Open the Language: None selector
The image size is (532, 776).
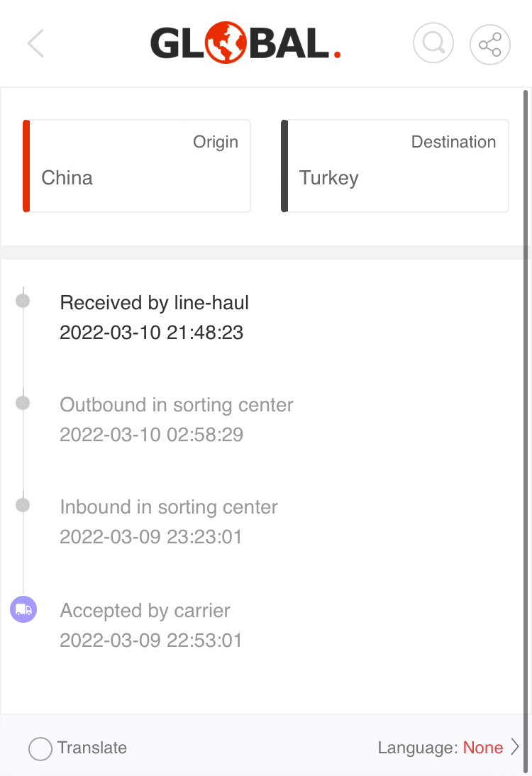click(440, 748)
